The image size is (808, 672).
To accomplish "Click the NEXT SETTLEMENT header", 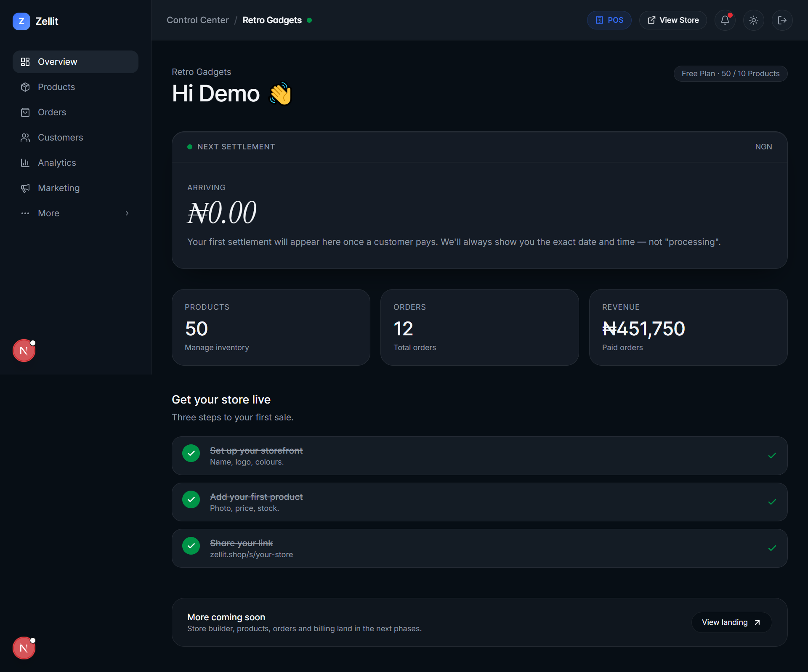I will pyautogui.click(x=236, y=147).
